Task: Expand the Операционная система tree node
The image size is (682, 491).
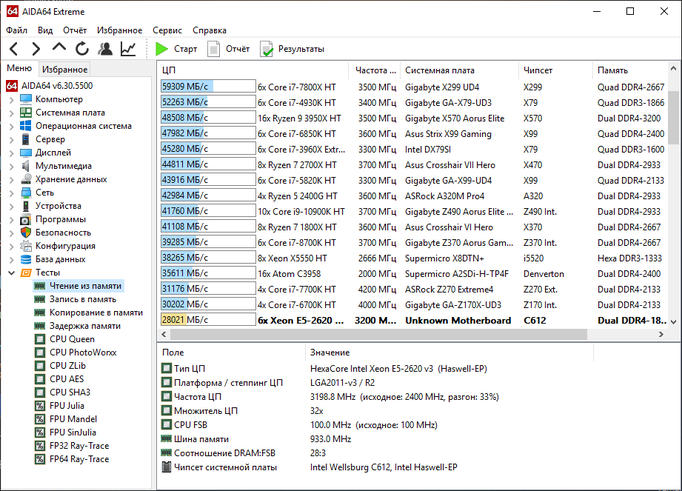Action: (x=12, y=126)
